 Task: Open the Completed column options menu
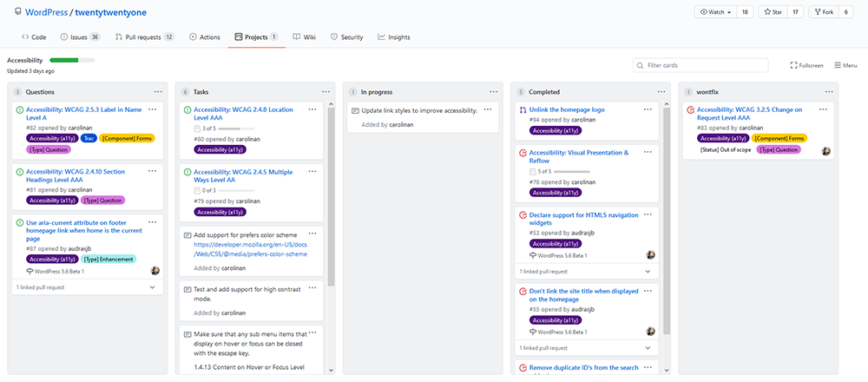click(661, 92)
